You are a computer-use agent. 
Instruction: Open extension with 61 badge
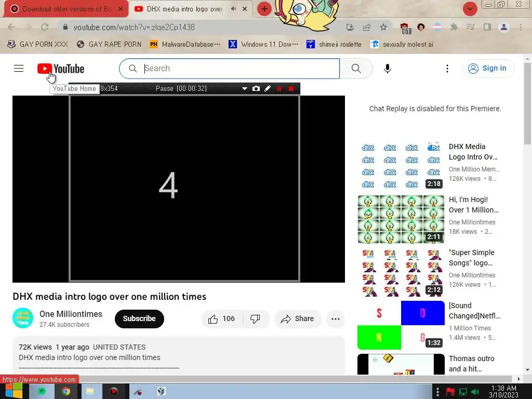(405, 28)
